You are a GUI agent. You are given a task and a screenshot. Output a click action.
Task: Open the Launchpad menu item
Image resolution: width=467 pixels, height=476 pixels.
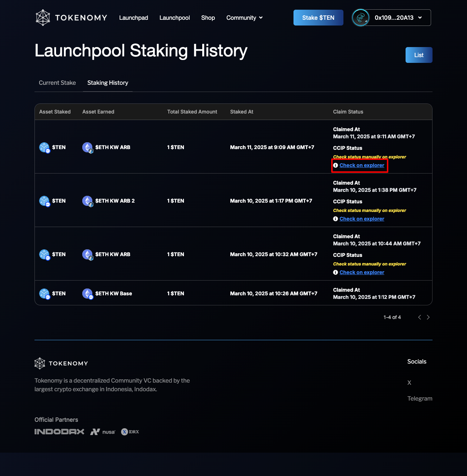(134, 18)
